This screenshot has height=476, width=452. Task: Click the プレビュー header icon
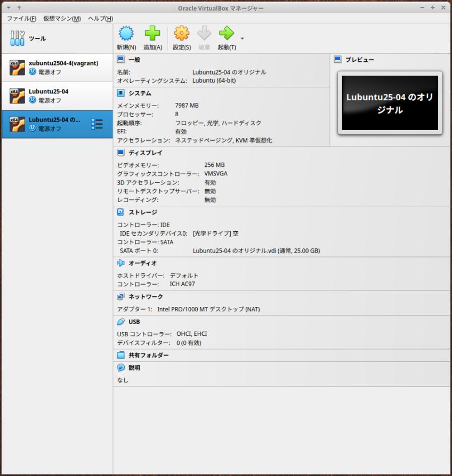[x=337, y=60]
